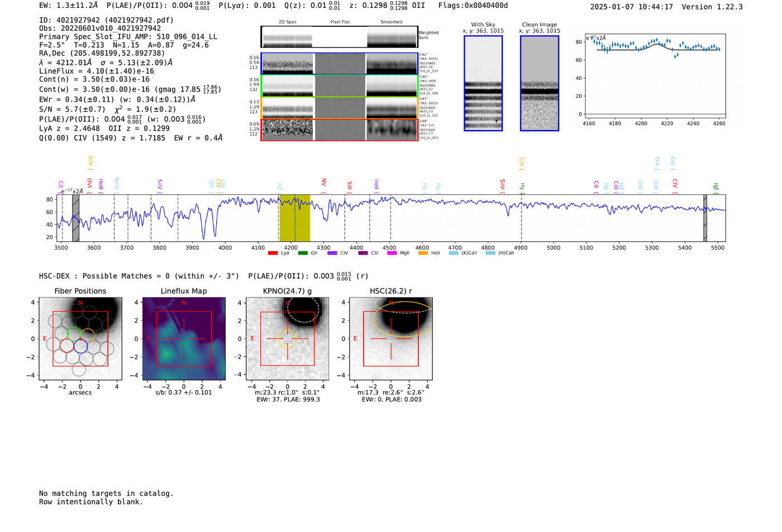Select the Obs: 20220601v010_4021927942 line
The height and width of the screenshot is (532, 782).
100,28
